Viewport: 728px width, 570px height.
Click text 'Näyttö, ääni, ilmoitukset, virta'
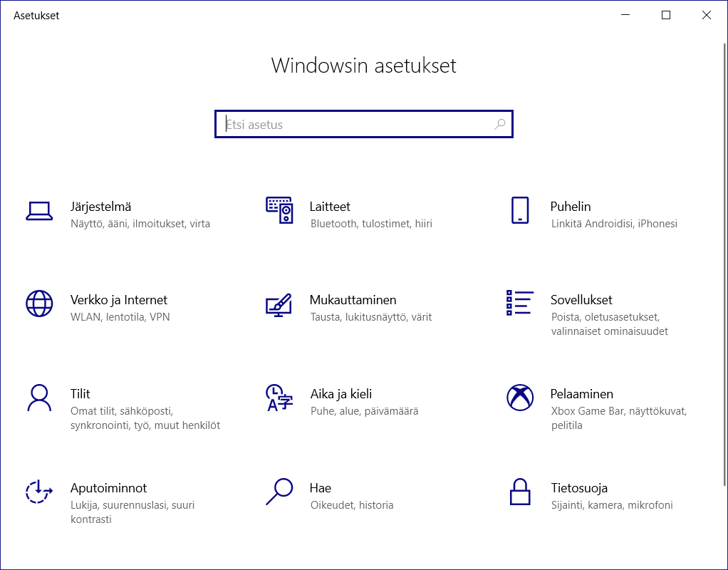point(140,224)
